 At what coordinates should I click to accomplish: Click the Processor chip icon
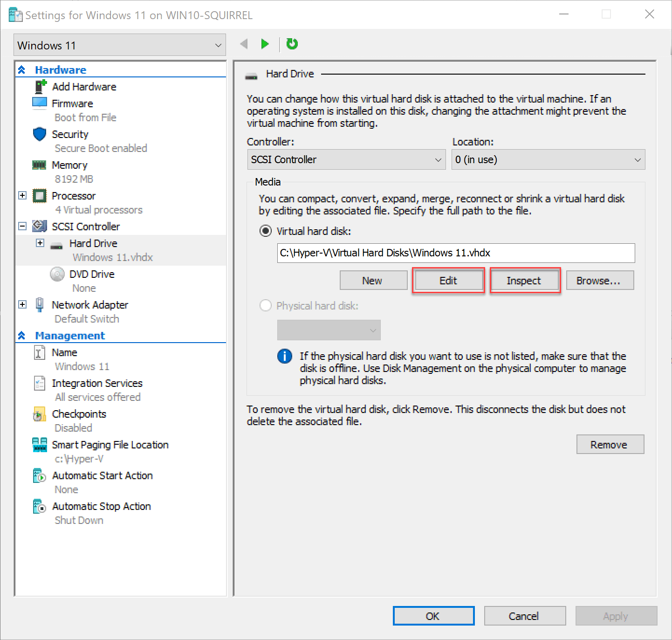point(40,196)
